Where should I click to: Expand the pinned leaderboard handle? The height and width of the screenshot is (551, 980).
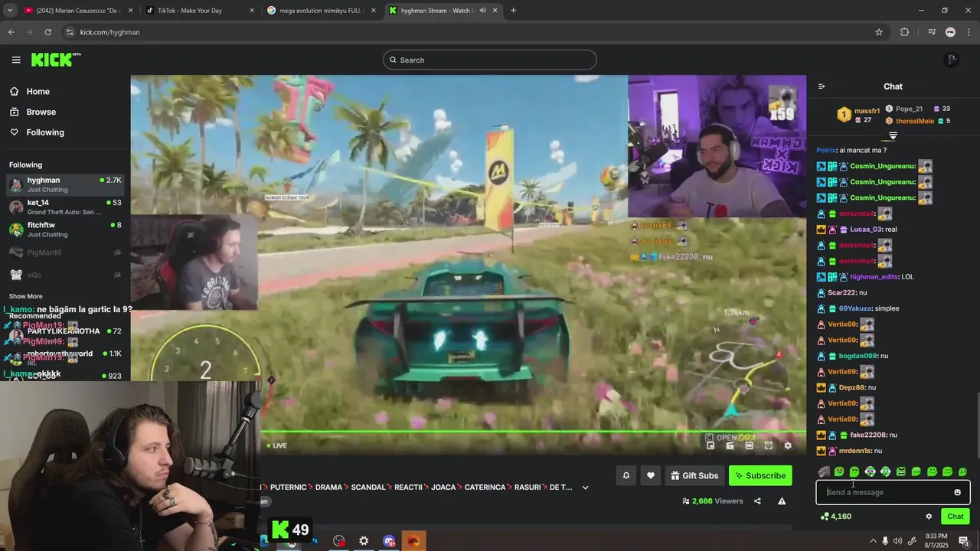(x=893, y=136)
